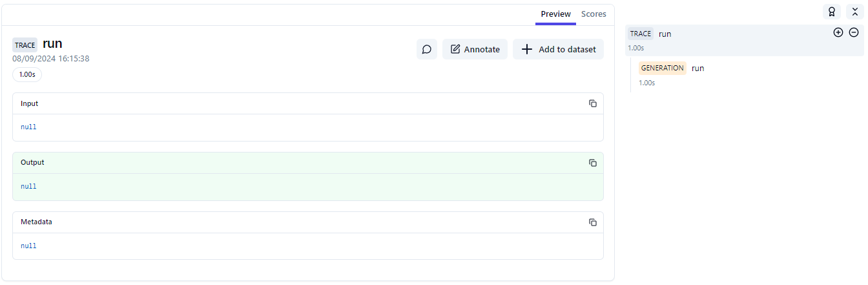Click the award ribbon scores icon
Image resolution: width=868 pixels, height=285 pixels.
tap(832, 12)
